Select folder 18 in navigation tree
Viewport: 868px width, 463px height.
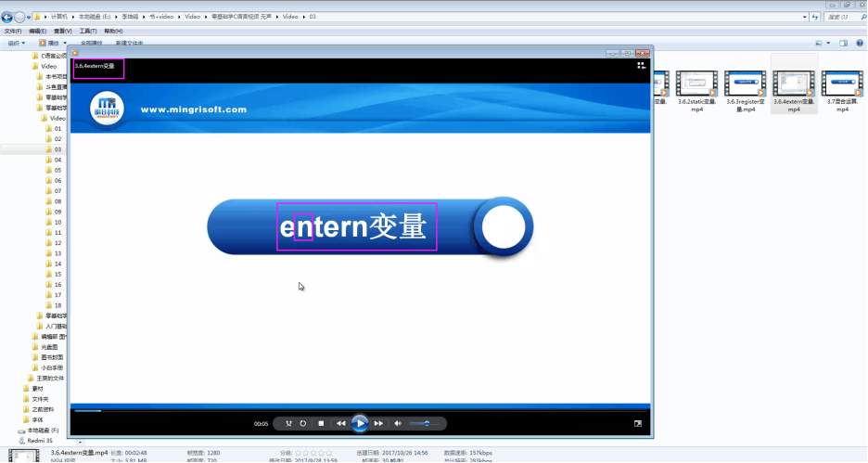click(57, 305)
